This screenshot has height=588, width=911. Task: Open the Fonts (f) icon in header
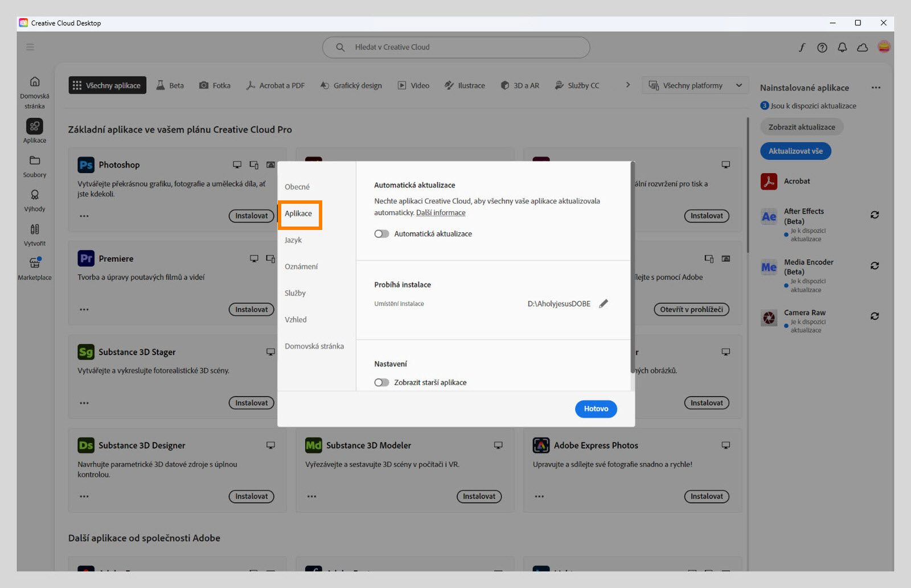point(802,47)
